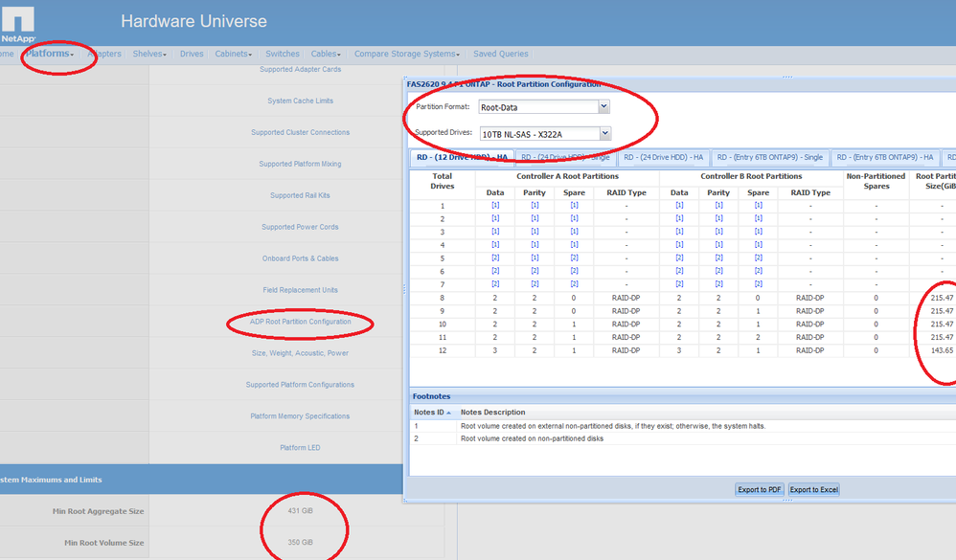Click Drives in the navigation bar
Screen dimensions: 956x560
pyautogui.click(x=192, y=54)
